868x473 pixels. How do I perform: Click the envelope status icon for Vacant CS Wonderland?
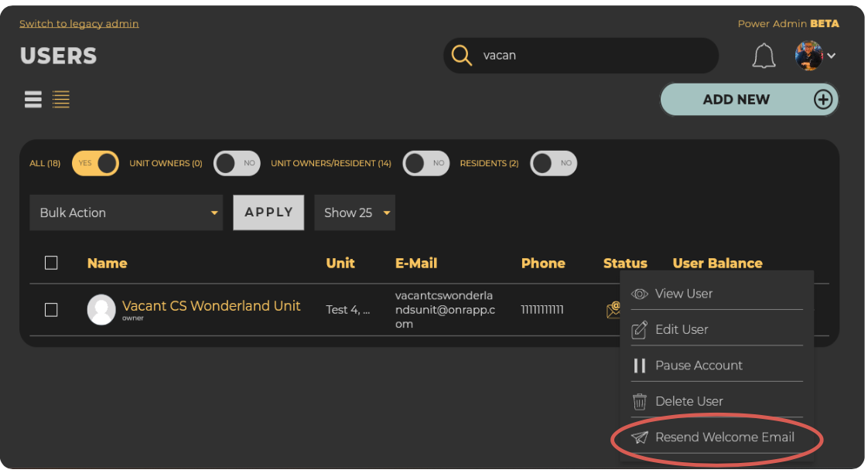pos(612,309)
